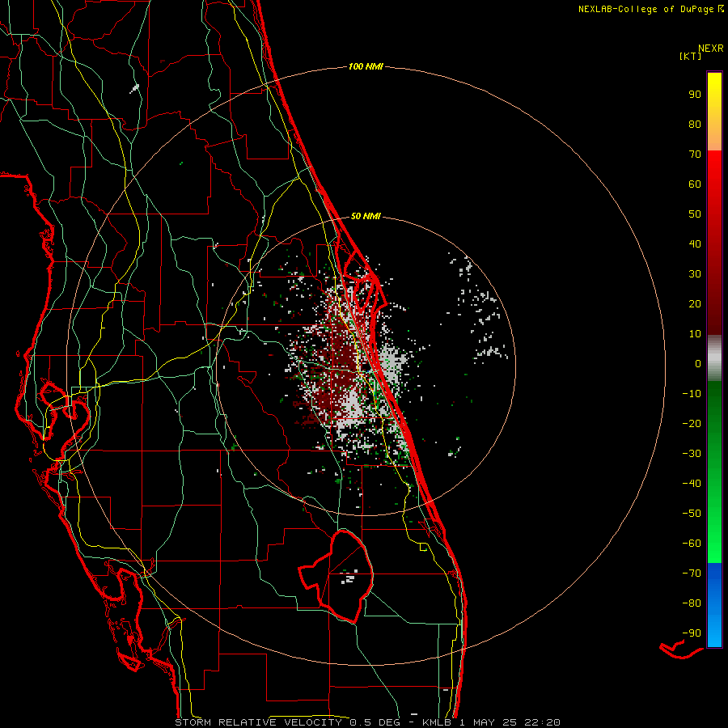Click the 100 NMI range ring label
This screenshot has height=728, width=728.
tap(366, 66)
